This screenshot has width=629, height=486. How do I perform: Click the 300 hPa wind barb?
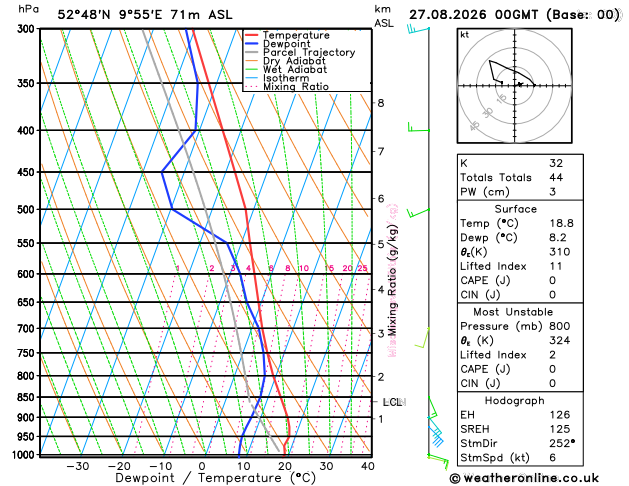coord(418,29)
